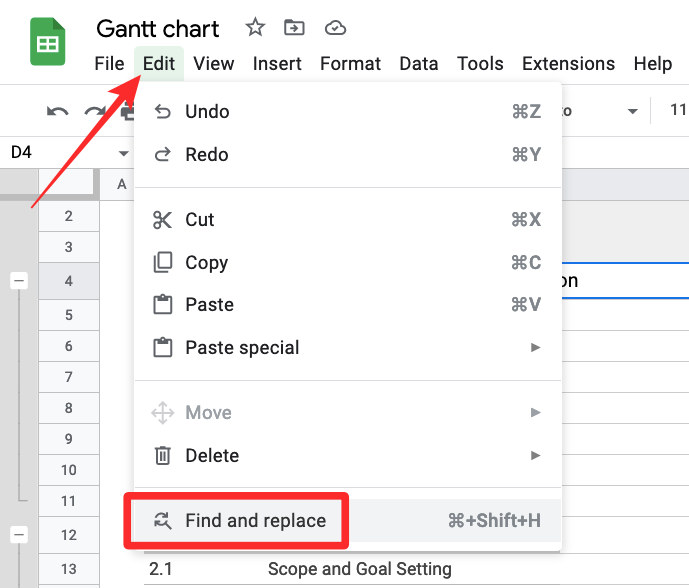The height and width of the screenshot is (588, 689).
Task: Open the Format menu
Action: tap(350, 63)
